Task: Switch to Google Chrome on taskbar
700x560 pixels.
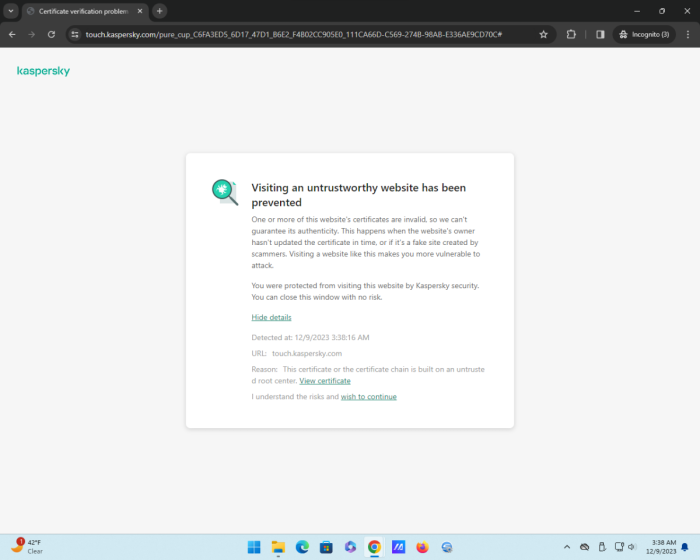Action: point(375,547)
